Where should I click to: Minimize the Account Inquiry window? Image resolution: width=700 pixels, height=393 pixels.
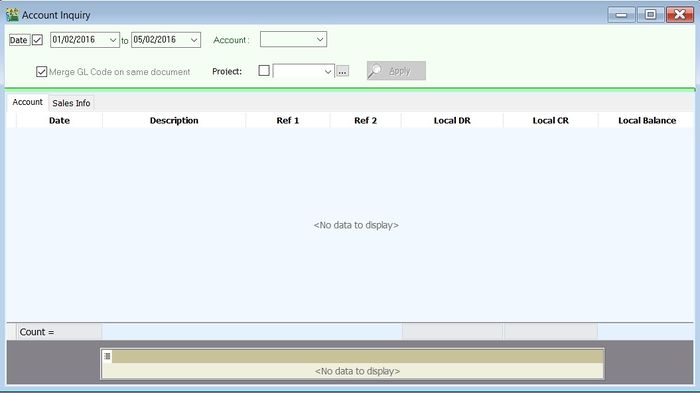pyautogui.click(x=621, y=15)
